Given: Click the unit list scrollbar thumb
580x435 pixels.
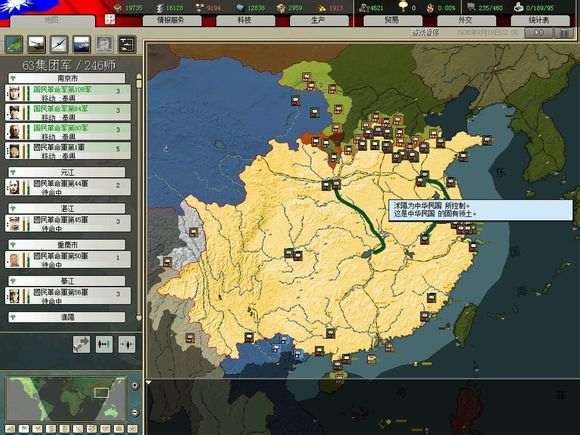Looking at the screenshot, I should pyautogui.click(x=139, y=83).
